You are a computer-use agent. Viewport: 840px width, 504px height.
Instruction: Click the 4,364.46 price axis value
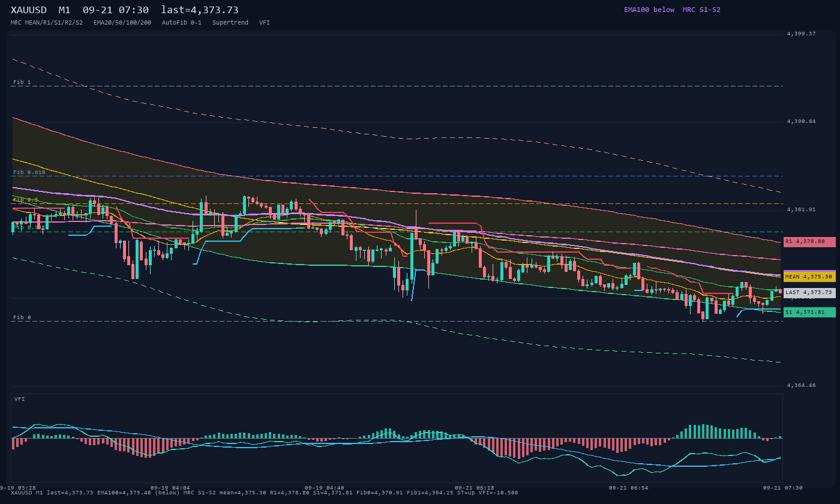[x=802, y=385]
